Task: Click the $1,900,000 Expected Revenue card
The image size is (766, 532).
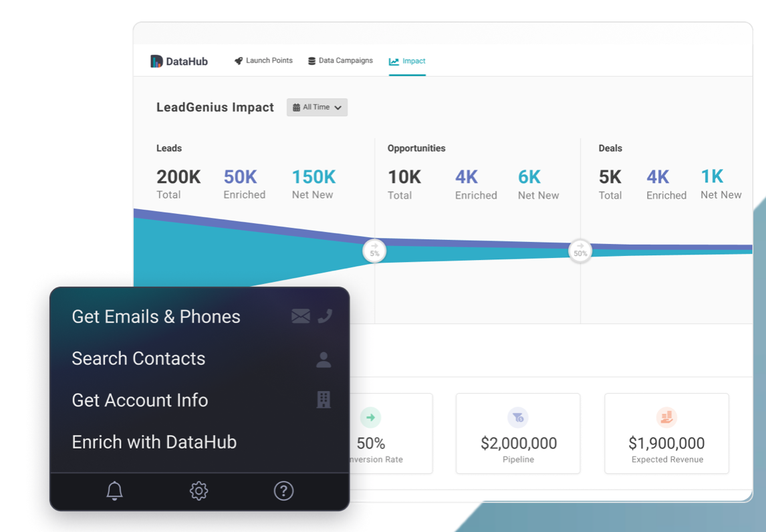Action: pyautogui.click(x=666, y=433)
